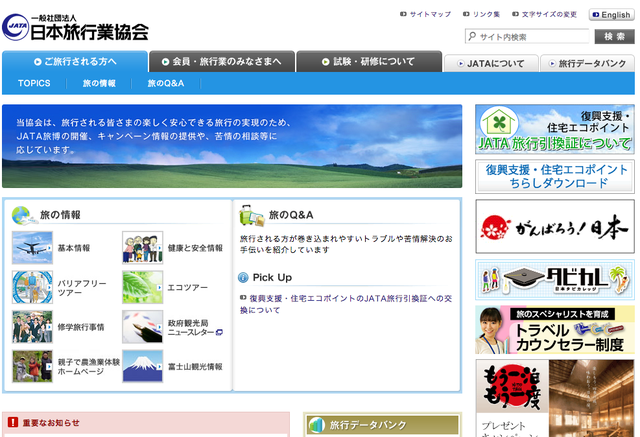The image size is (640, 437).
Task: Click the external link icon after ニュースレター
Action: click(219, 332)
